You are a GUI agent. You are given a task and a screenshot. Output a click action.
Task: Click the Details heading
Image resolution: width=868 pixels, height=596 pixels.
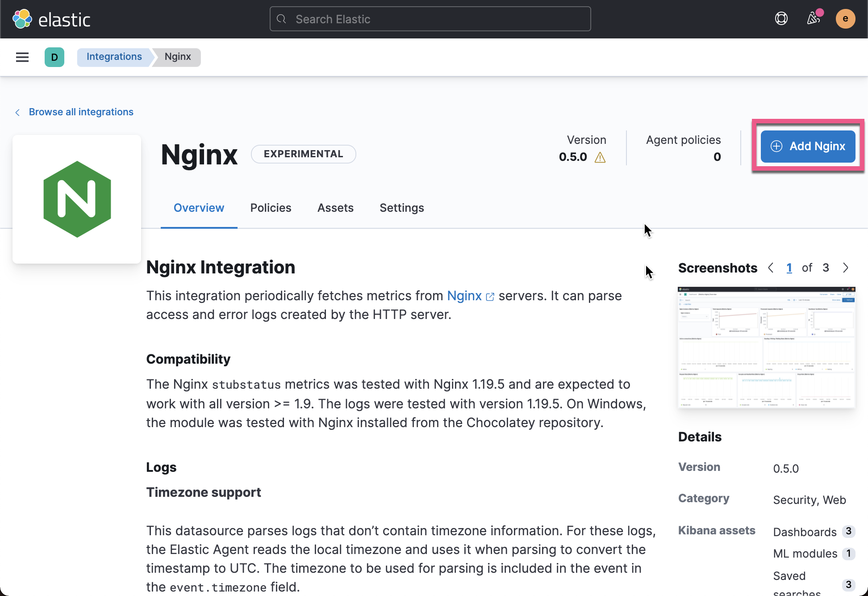(x=700, y=437)
